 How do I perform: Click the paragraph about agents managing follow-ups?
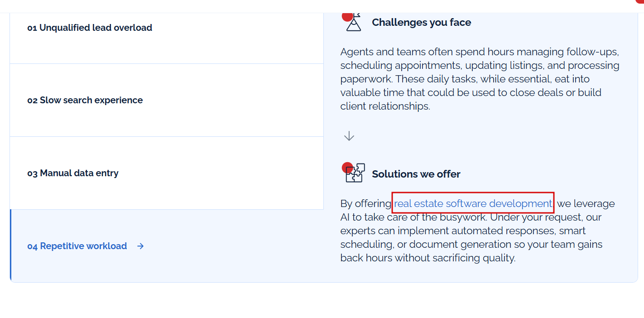point(480,79)
